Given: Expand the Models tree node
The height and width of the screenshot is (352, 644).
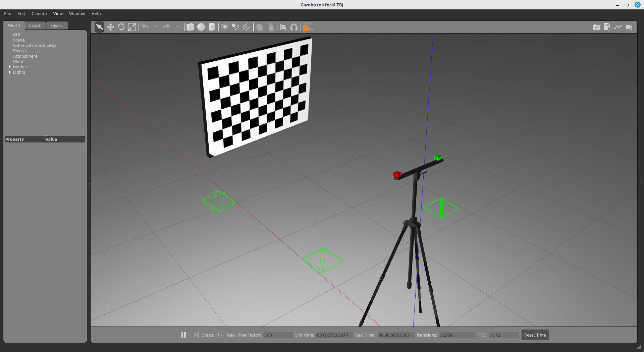Looking at the screenshot, I should (x=10, y=67).
